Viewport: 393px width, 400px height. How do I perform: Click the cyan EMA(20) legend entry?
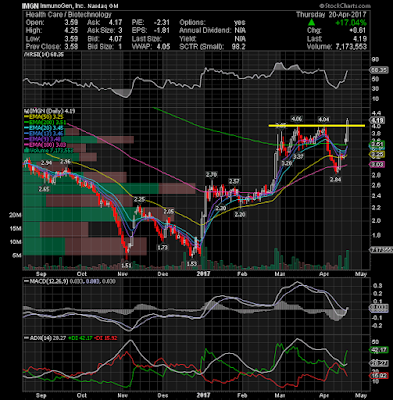coord(44,128)
